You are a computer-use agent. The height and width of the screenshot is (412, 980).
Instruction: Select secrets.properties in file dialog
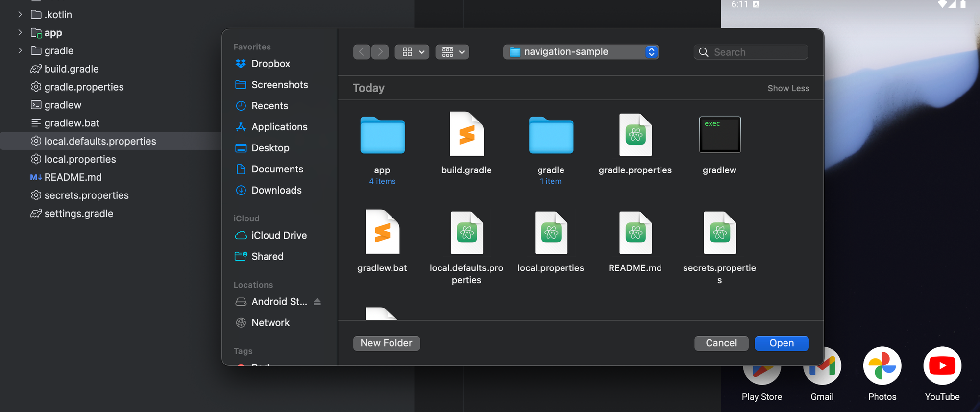pos(719,247)
